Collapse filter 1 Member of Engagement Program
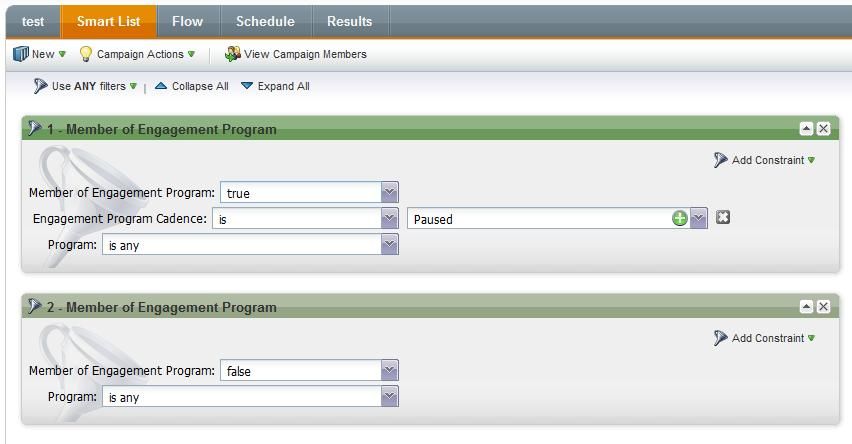852x444 pixels. tap(806, 129)
